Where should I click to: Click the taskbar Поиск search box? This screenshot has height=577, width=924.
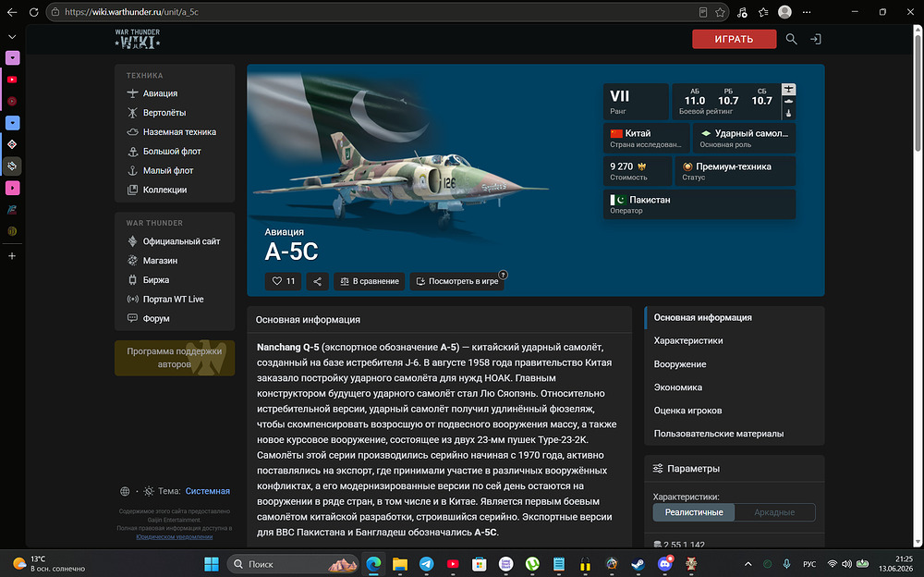(293, 564)
